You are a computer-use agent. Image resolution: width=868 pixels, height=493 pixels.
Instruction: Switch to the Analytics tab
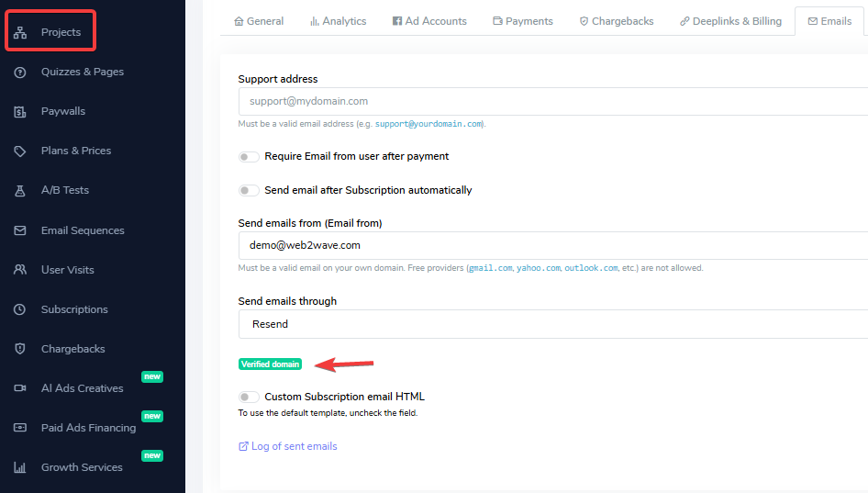coord(338,21)
